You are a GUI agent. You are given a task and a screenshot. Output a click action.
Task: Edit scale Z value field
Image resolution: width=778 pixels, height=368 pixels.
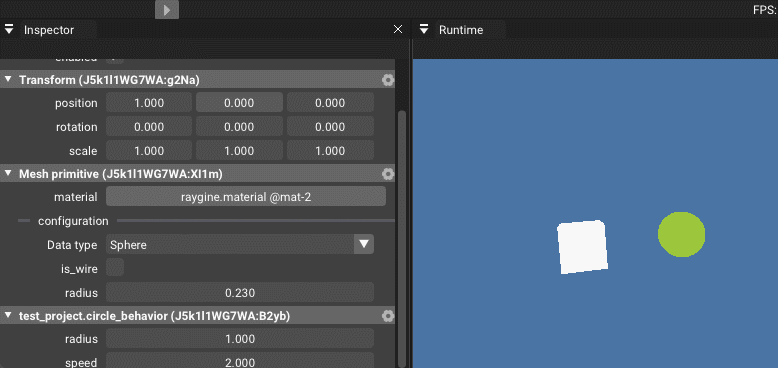click(x=330, y=151)
